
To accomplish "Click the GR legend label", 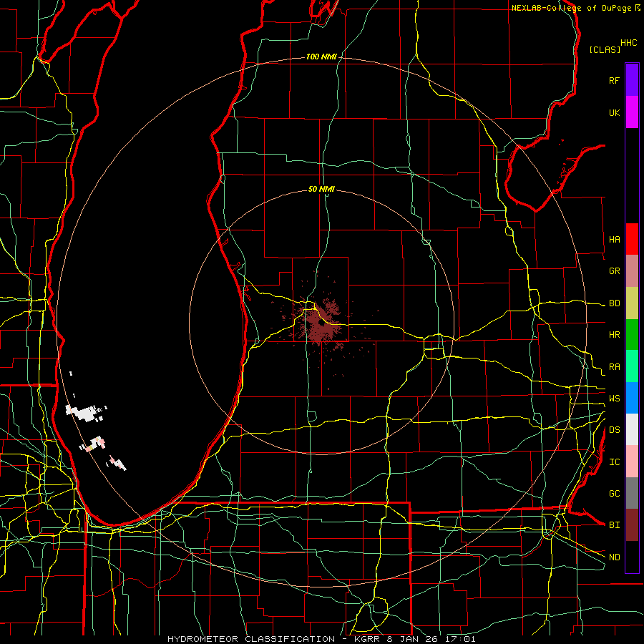I will (x=614, y=271).
